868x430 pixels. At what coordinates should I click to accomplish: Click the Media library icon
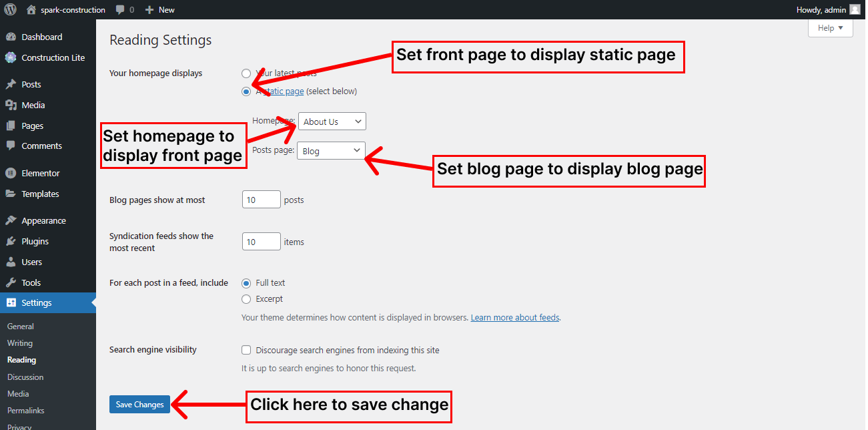11,105
